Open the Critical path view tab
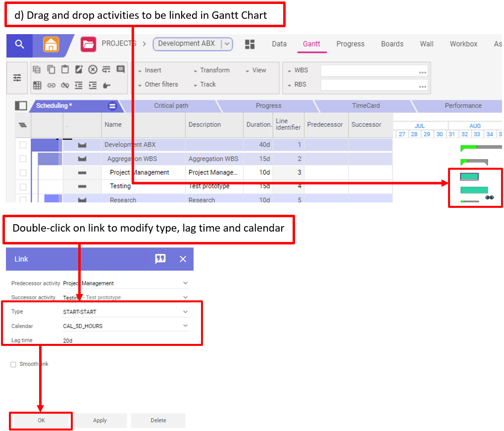 point(171,106)
